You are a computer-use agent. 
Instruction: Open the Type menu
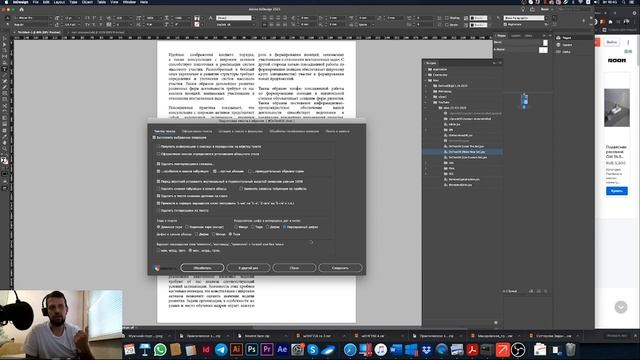coord(73,2)
